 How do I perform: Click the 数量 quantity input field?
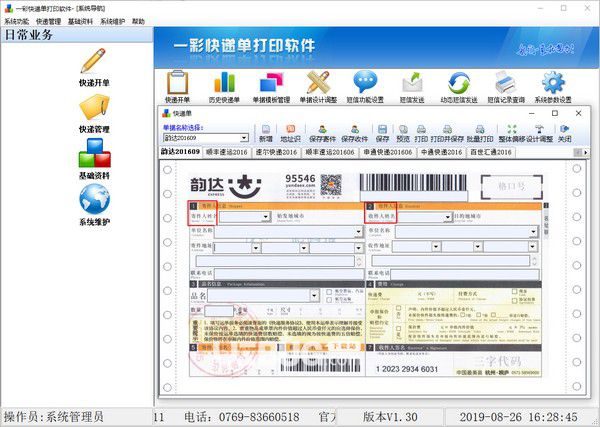(218, 311)
